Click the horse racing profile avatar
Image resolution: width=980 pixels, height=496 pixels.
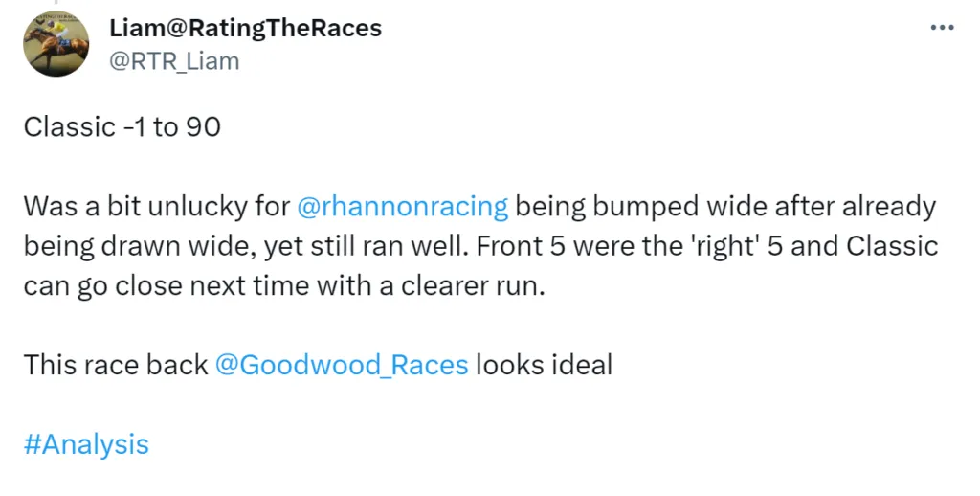[56, 44]
